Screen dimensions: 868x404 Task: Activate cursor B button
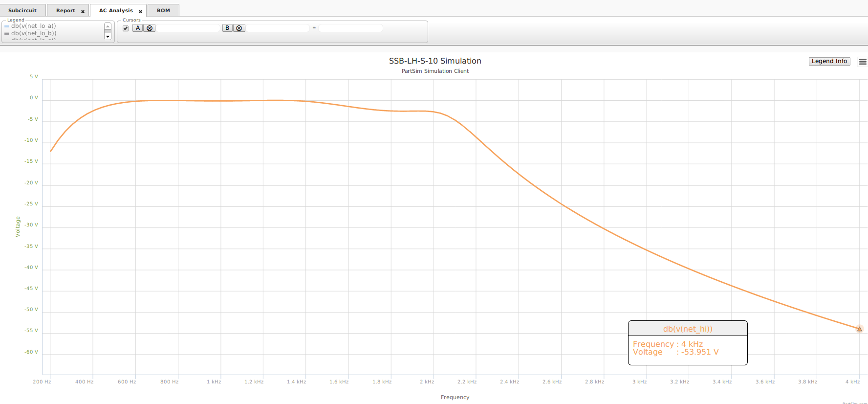coord(227,28)
